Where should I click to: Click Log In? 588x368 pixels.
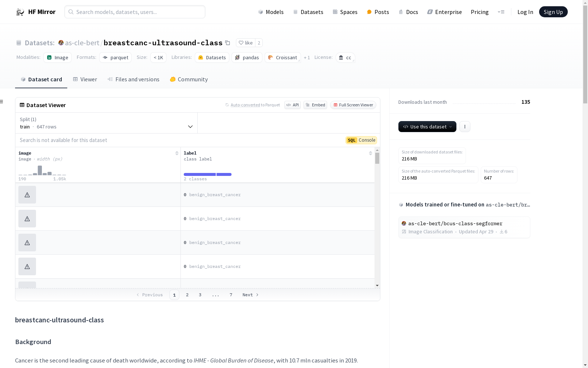click(525, 12)
